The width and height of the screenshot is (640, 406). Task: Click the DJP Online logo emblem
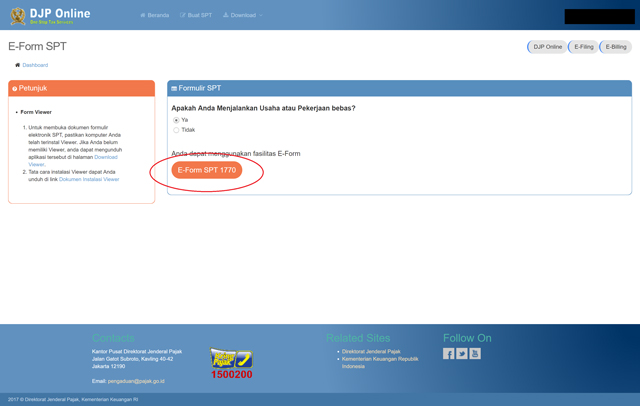(18, 16)
